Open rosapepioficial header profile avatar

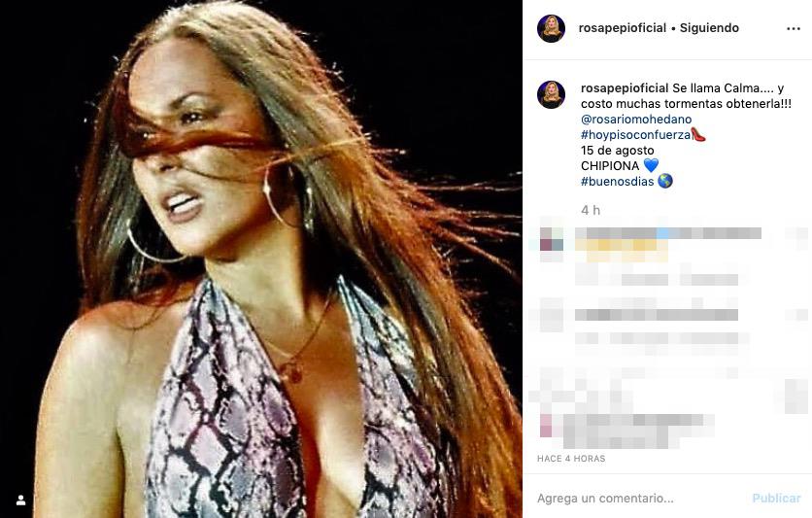point(551,28)
